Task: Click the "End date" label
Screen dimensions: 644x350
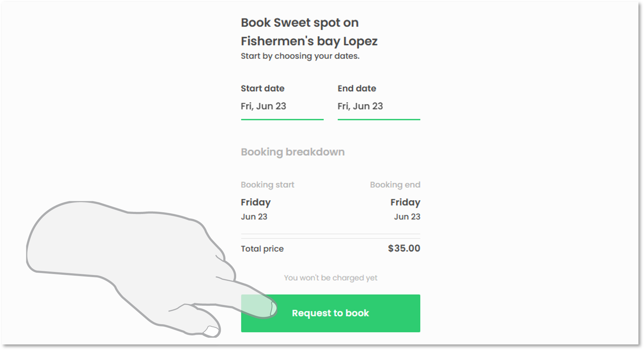Action: click(357, 88)
